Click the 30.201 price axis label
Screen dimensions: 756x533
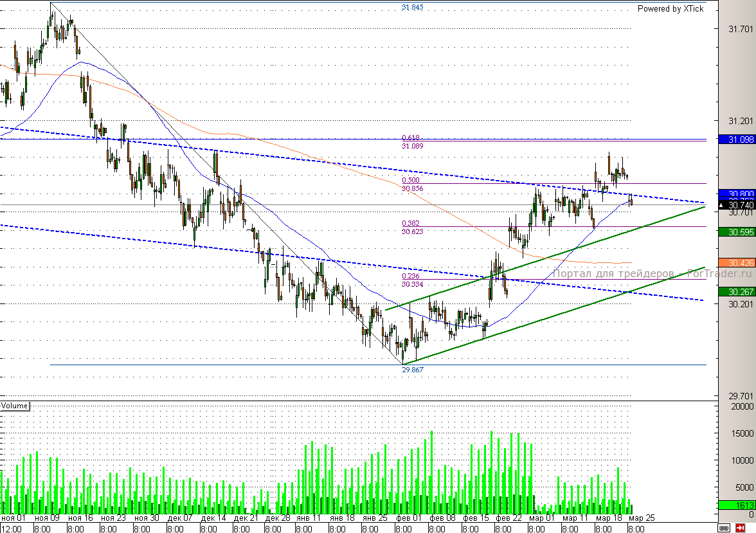coord(740,304)
